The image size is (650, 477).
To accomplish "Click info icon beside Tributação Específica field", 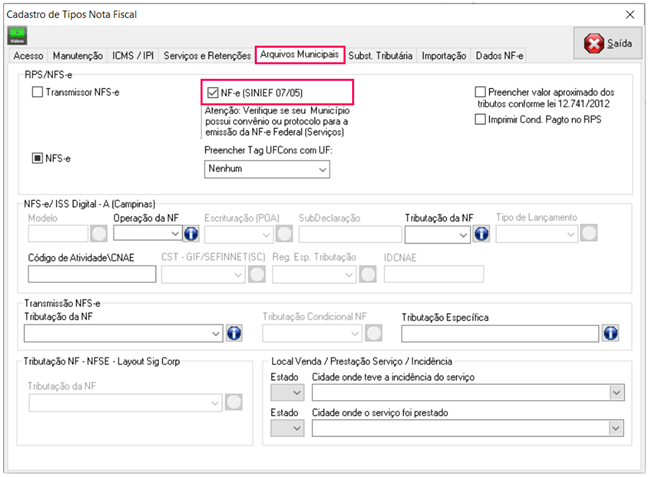I will [610, 333].
